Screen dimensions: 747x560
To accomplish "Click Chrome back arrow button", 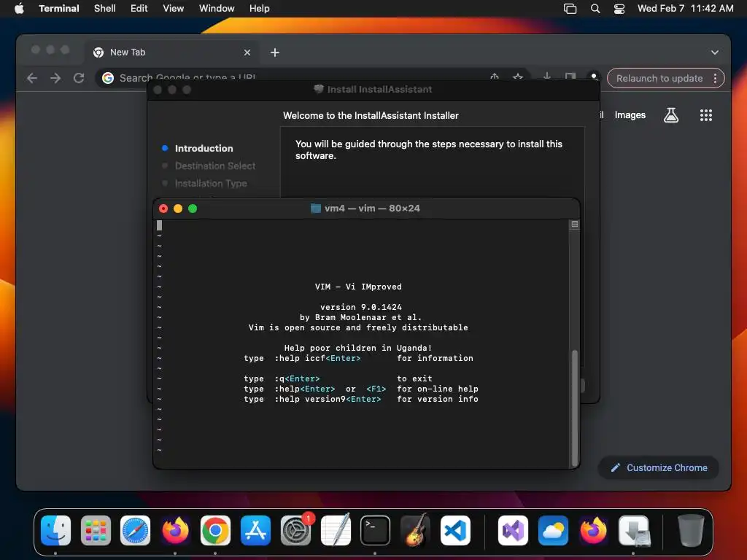I will (x=32, y=78).
